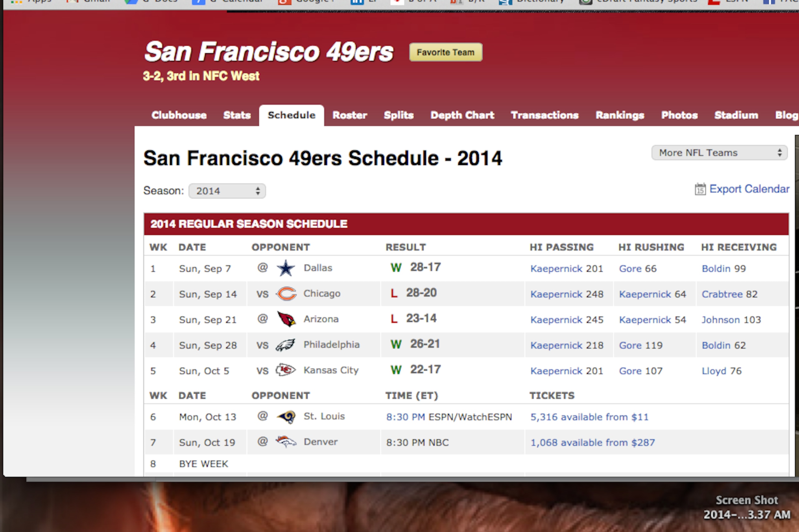
Task: Click the St. Louis Rams logo
Action: (x=286, y=417)
